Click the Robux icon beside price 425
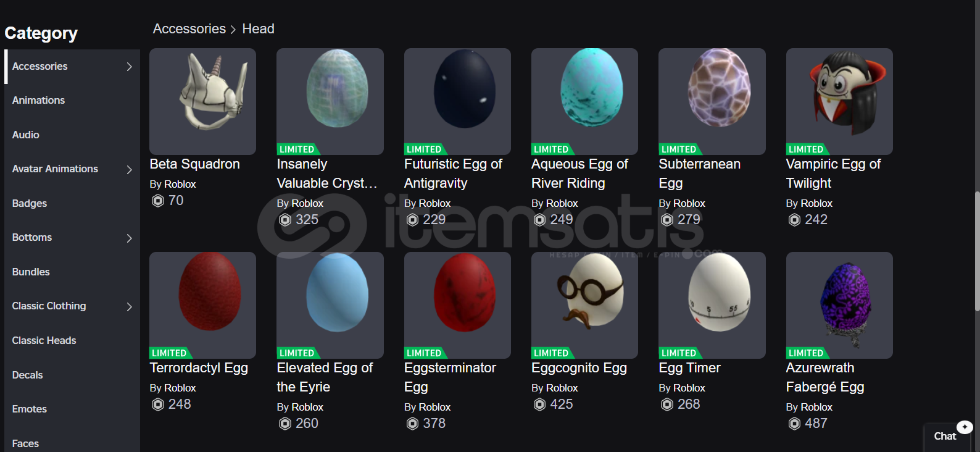The image size is (980, 452). [x=539, y=404]
